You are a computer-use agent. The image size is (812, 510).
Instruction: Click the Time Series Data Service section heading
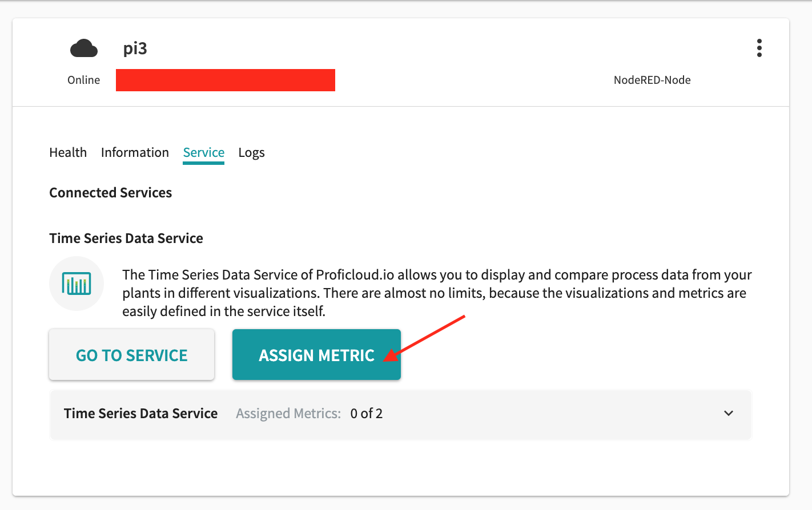(126, 238)
